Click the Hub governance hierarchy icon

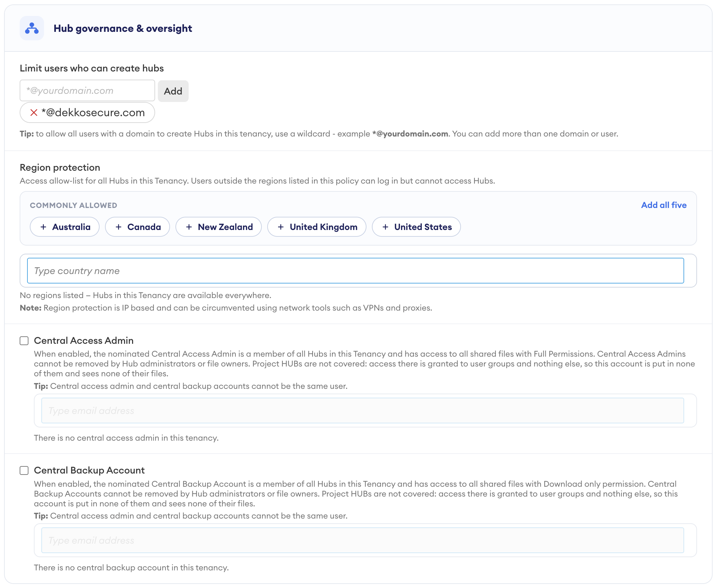32,28
